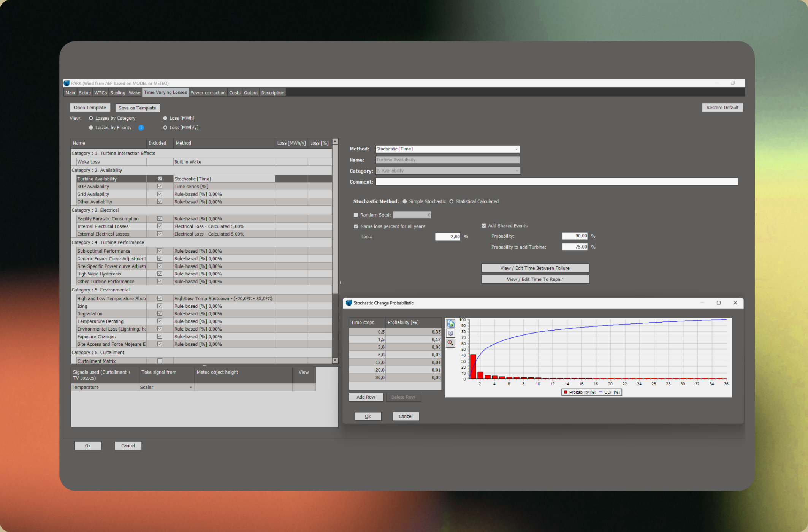Choose Statistical Calculated method
The image size is (808, 532).
tap(452, 201)
